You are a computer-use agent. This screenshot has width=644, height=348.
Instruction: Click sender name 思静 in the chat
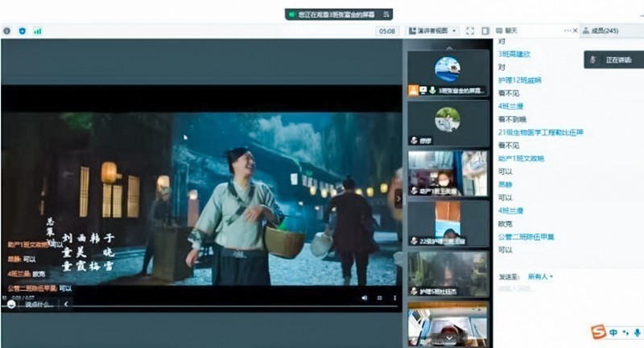506,184
